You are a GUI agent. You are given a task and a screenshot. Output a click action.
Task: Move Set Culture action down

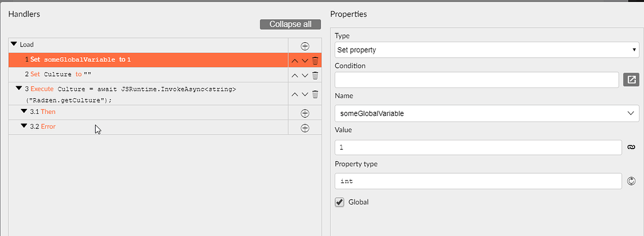pyautogui.click(x=305, y=76)
